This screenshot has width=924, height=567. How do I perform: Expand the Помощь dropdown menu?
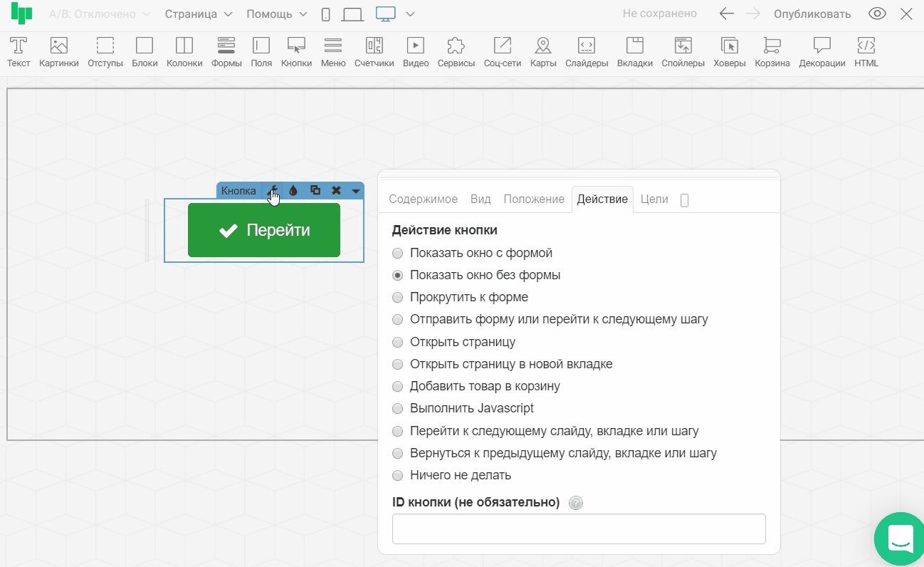coord(277,14)
